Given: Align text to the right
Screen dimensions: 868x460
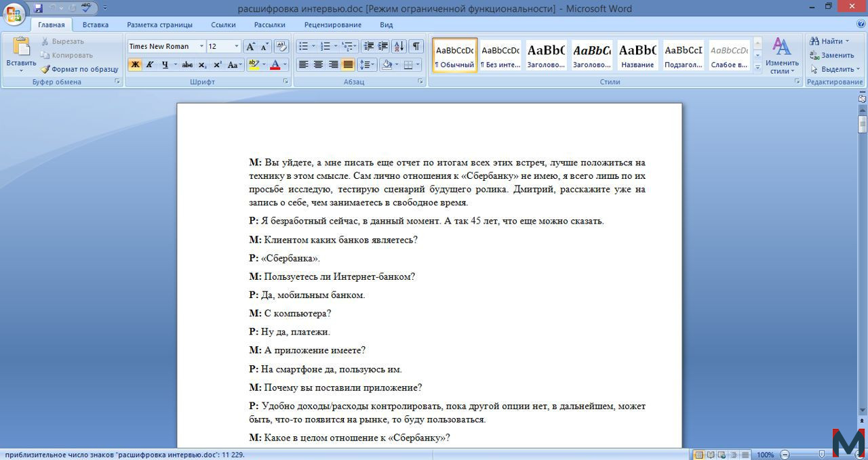Looking at the screenshot, I should pyautogui.click(x=333, y=65).
